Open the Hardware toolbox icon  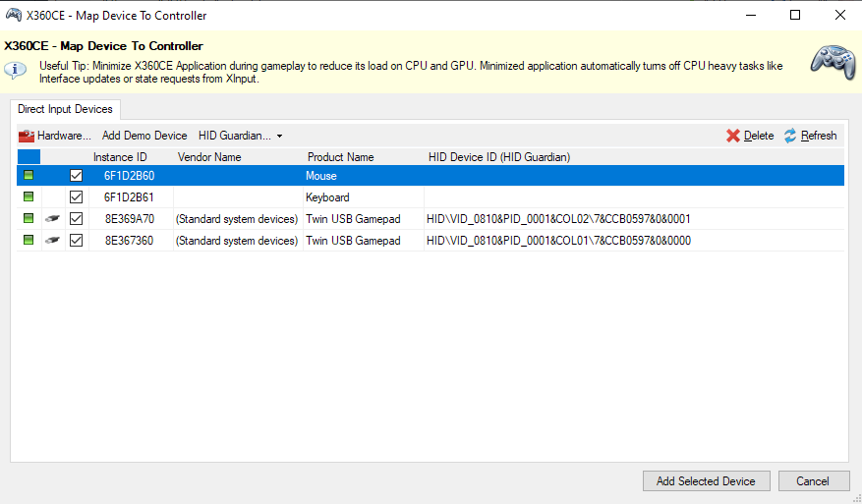(27, 136)
